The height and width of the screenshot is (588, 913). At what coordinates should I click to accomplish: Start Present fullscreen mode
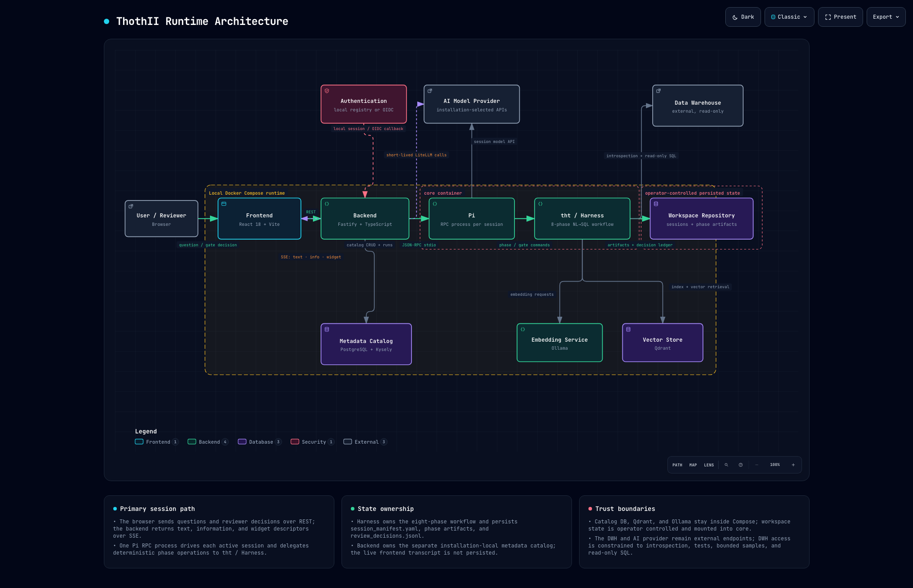click(x=840, y=17)
